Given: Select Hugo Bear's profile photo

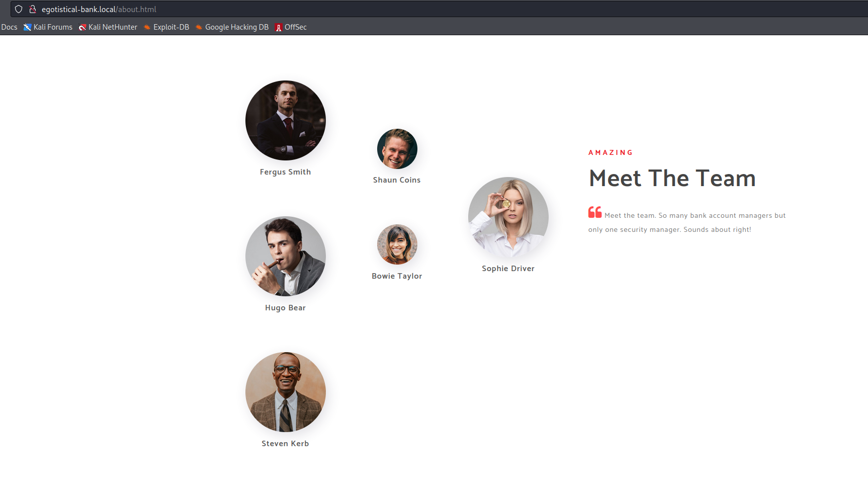Looking at the screenshot, I should coord(285,257).
